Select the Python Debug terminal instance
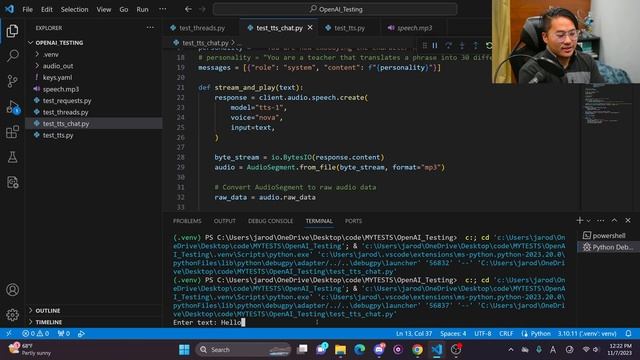The image size is (640, 360). (x=608, y=247)
